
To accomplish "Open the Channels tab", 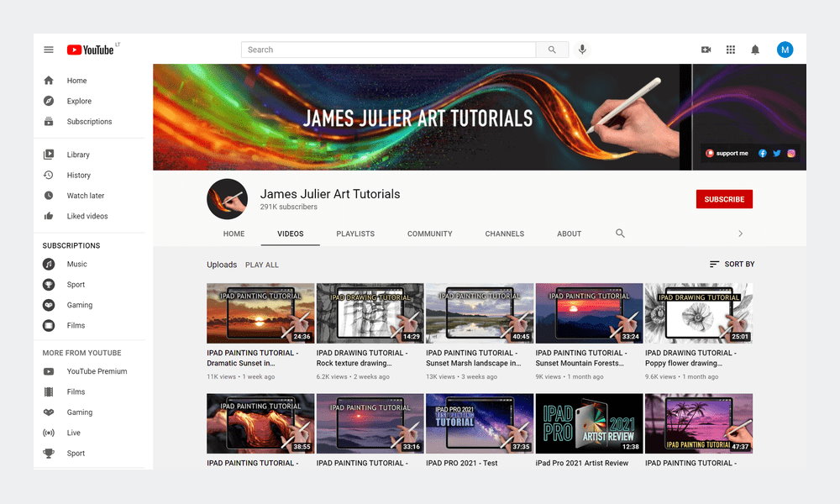I will [x=505, y=234].
